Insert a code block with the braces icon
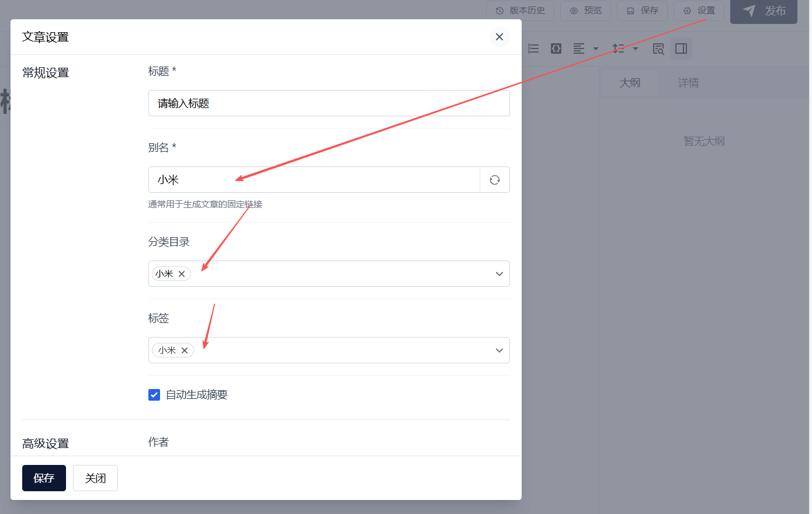This screenshot has width=812, height=514. pyautogui.click(x=556, y=48)
